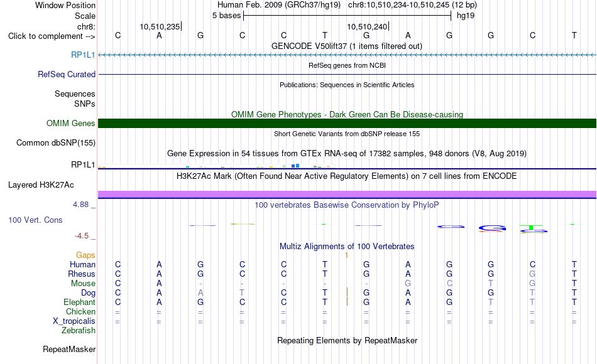The image size is (597, 364).
Task: Click the light grey A in the Dog row
Action: pyautogui.click(x=200, y=293)
